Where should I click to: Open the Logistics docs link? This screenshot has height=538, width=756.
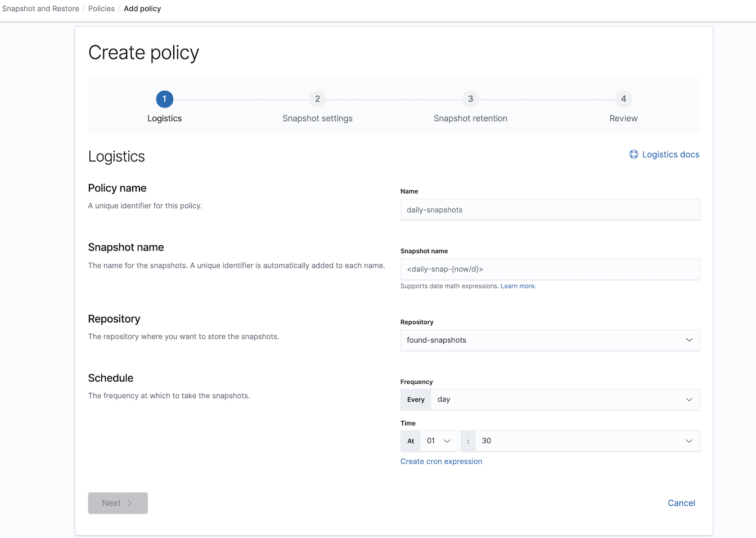(670, 154)
